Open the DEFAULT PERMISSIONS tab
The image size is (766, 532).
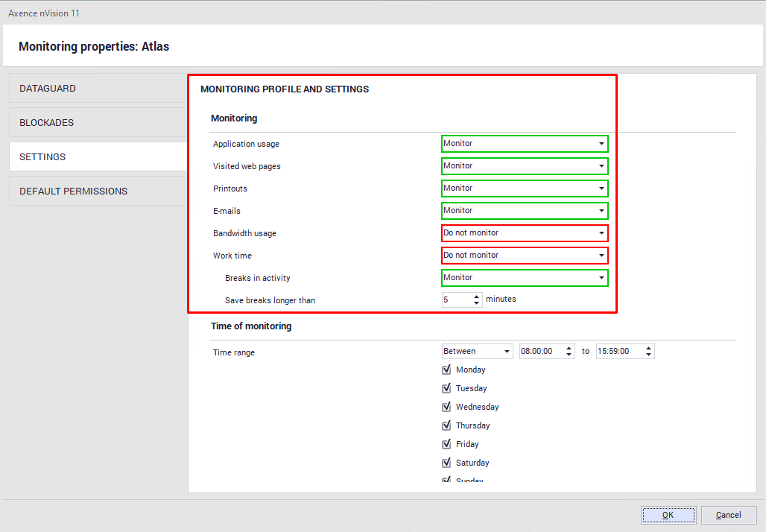coord(98,191)
